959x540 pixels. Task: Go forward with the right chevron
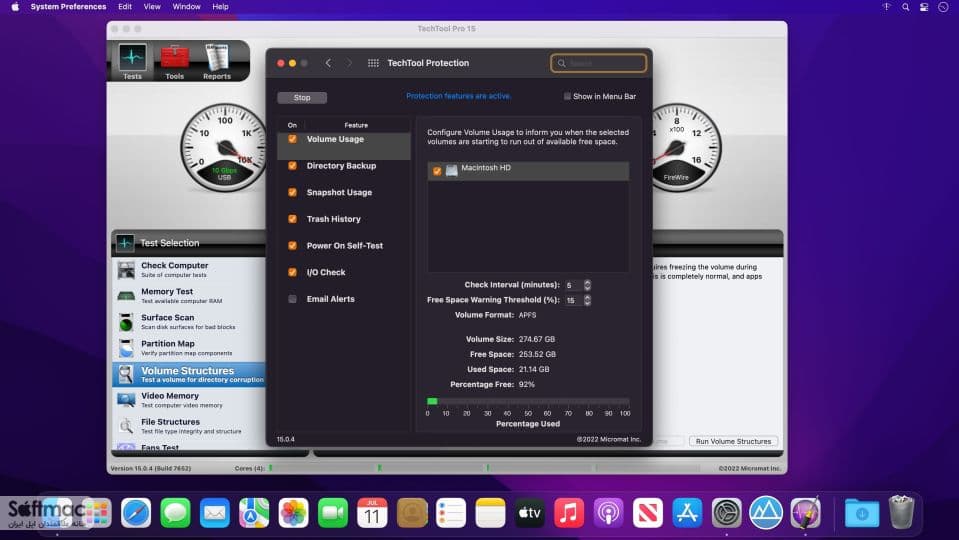point(349,63)
